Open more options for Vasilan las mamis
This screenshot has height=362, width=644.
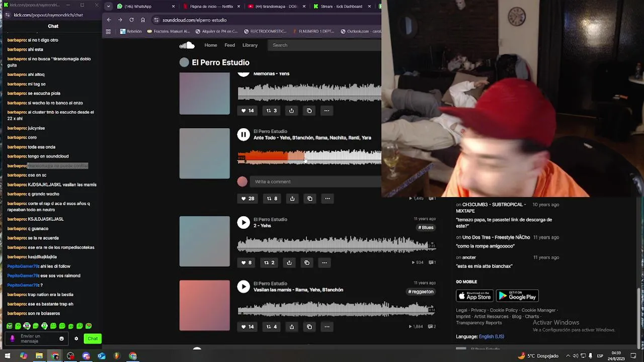click(x=327, y=327)
